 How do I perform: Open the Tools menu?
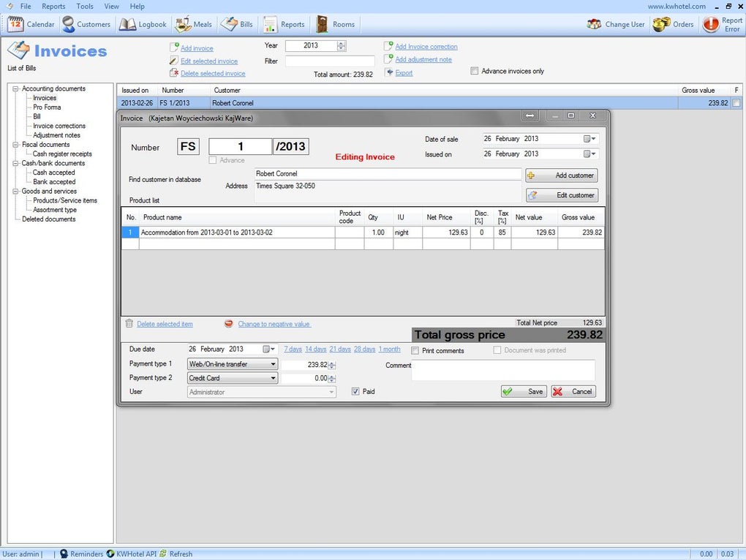85,6
